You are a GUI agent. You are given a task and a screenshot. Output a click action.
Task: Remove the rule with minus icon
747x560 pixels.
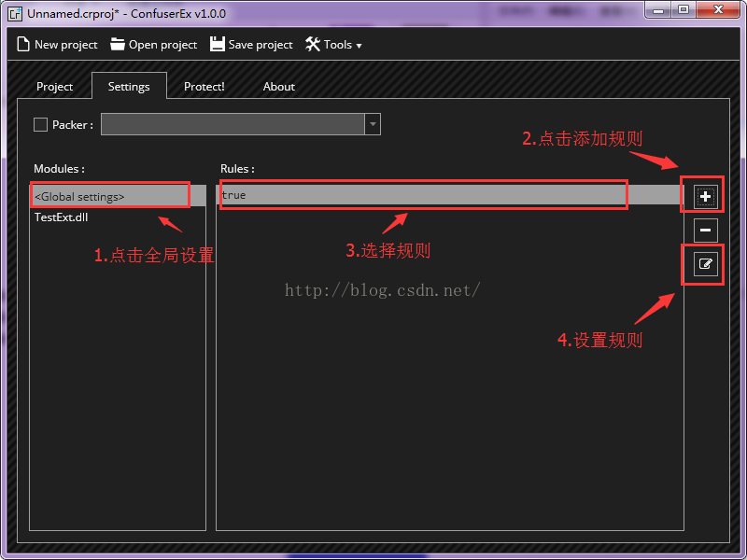(706, 230)
